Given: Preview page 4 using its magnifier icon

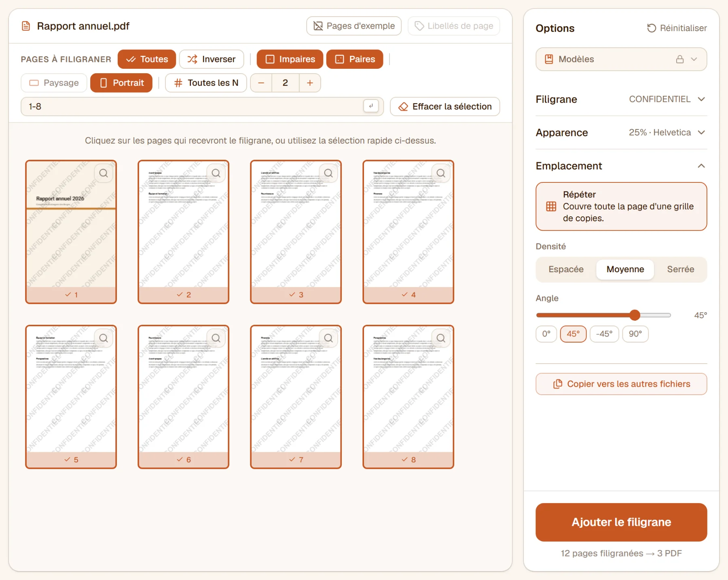Looking at the screenshot, I should point(441,174).
